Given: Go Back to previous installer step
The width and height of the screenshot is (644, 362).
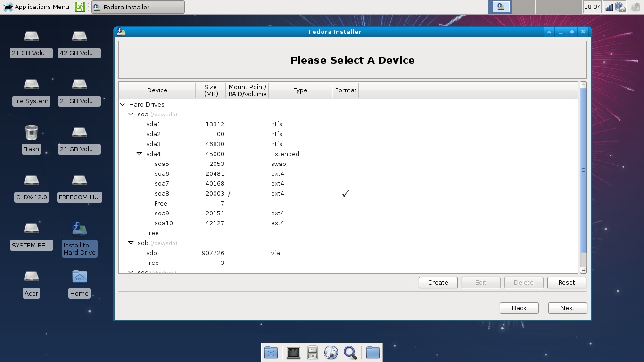Looking at the screenshot, I should pos(519,308).
